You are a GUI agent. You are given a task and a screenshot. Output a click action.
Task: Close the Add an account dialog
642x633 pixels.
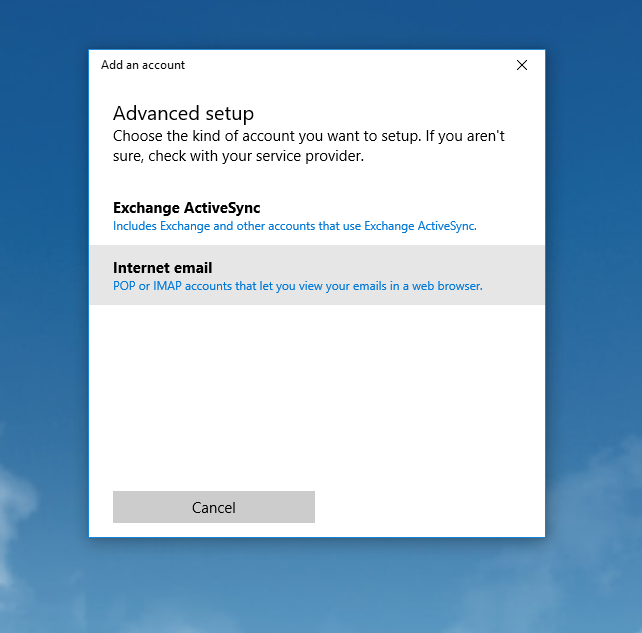pyautogui.click(x=522, y=65)
